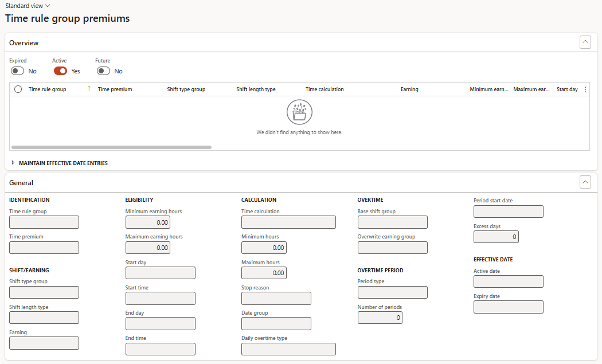The width and height of the screenshot is (602, 364).
Task: Click the Period start date field
Action: 509,212
